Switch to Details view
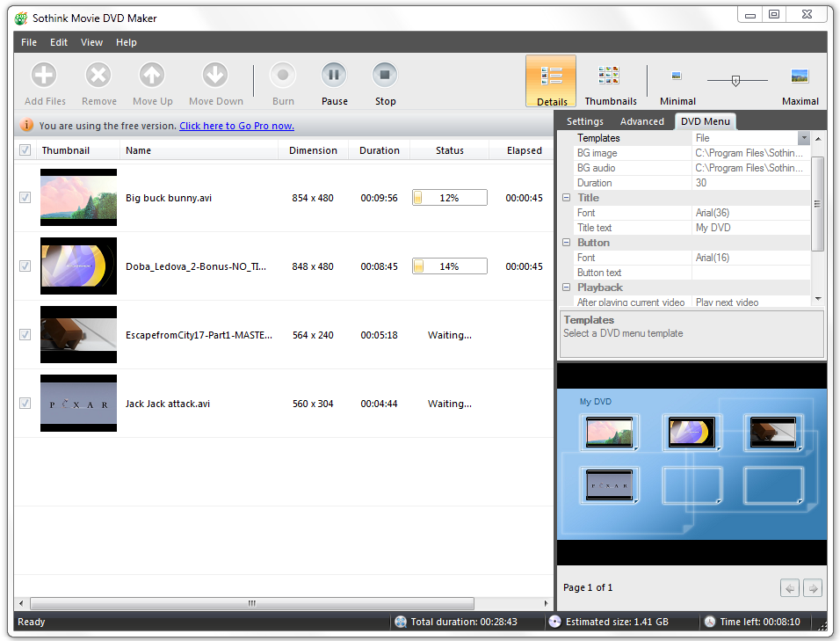Viewport: 840px width, 641px height. [x=551, y=82]
